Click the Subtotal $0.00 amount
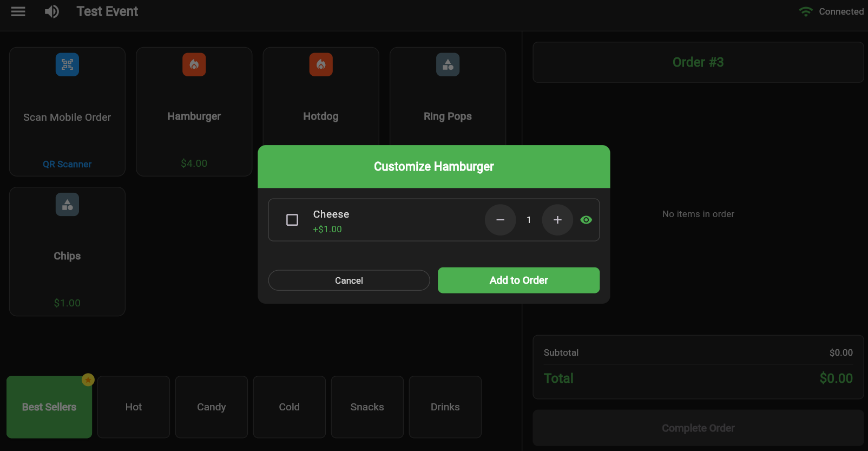This screenshot has width=868, height=451. point(841,352)
